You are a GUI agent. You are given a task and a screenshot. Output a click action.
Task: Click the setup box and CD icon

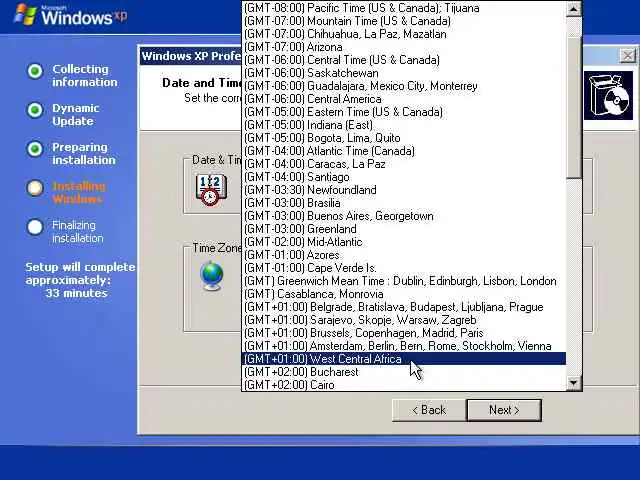point(608,96)
